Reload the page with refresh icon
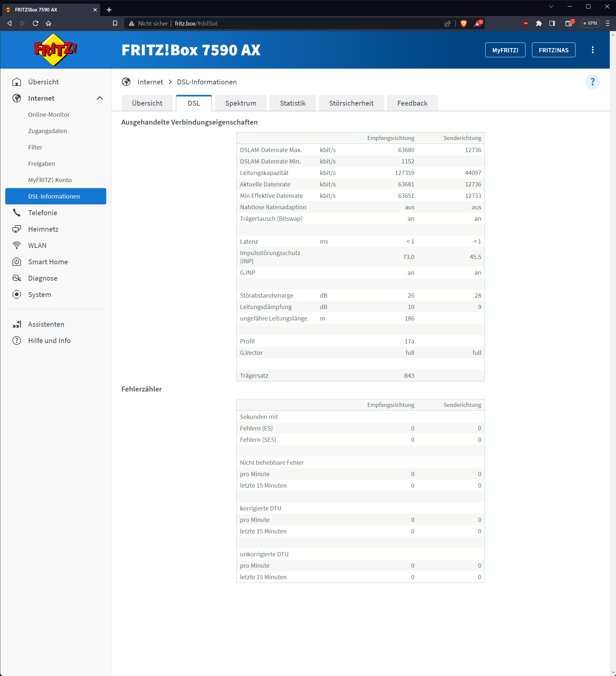This screenshot has width=616, height=676. point(36,24)
